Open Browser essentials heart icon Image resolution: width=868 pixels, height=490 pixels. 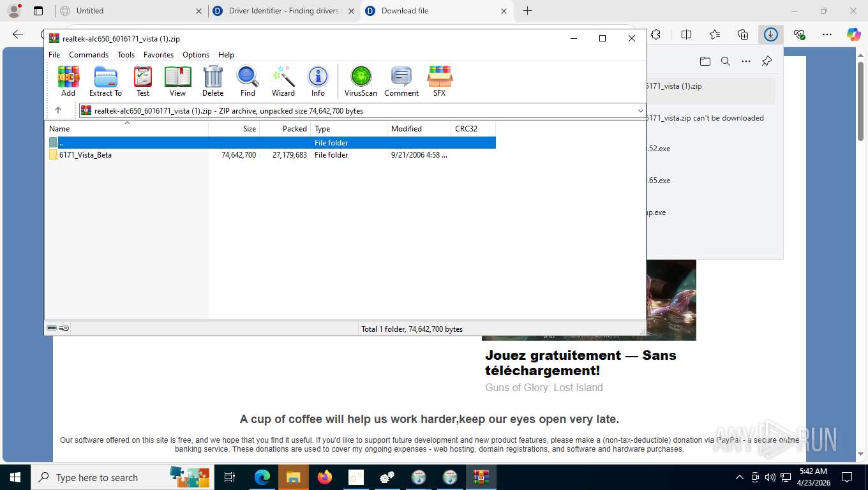pos(799,34)
